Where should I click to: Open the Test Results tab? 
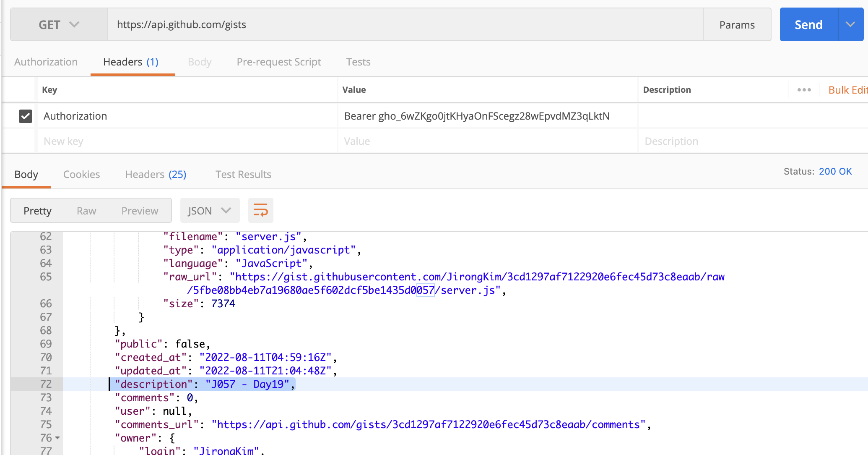pyautogui.click(x=243, y=175)
